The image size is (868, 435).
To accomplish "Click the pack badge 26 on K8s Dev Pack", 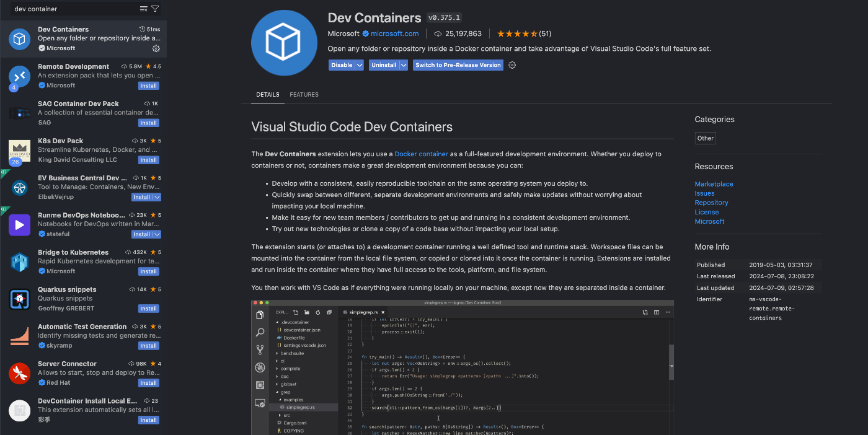I will (x=15, y=162).
